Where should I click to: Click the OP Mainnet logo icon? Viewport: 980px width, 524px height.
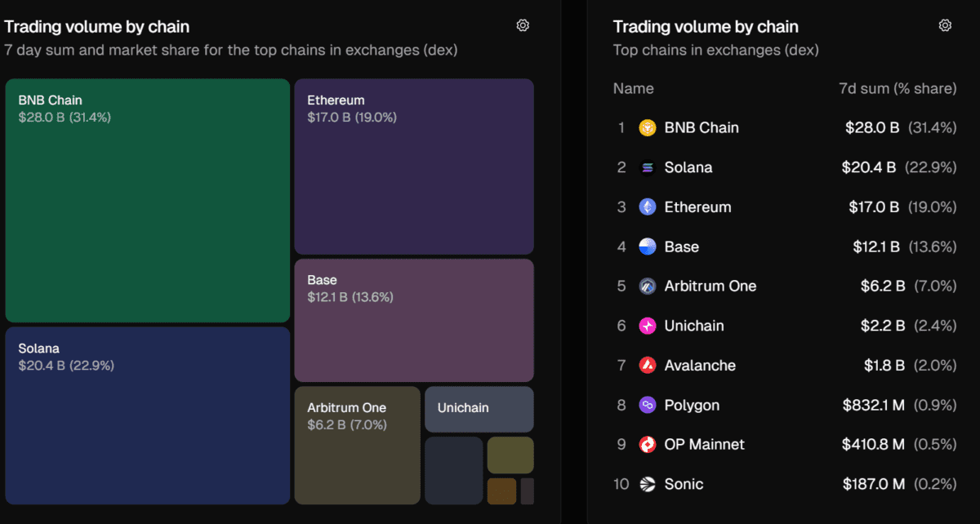pyautogui.click(x=648, y=445)
